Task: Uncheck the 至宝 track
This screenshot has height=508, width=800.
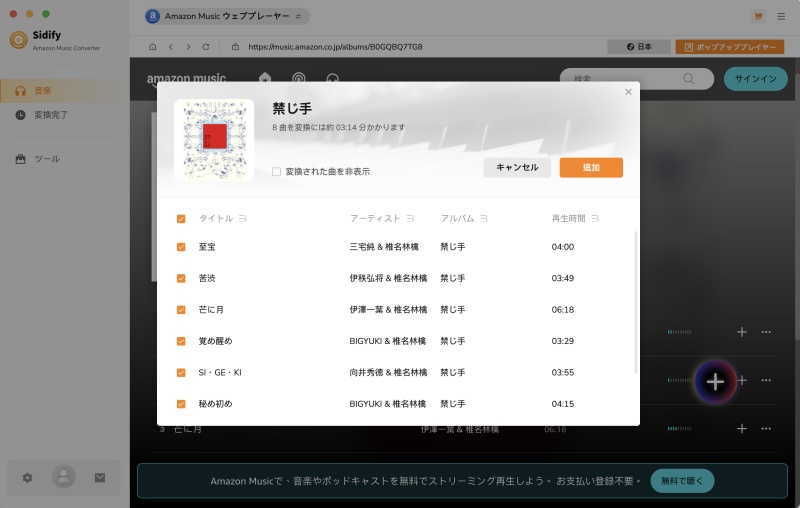Action: 181,247
